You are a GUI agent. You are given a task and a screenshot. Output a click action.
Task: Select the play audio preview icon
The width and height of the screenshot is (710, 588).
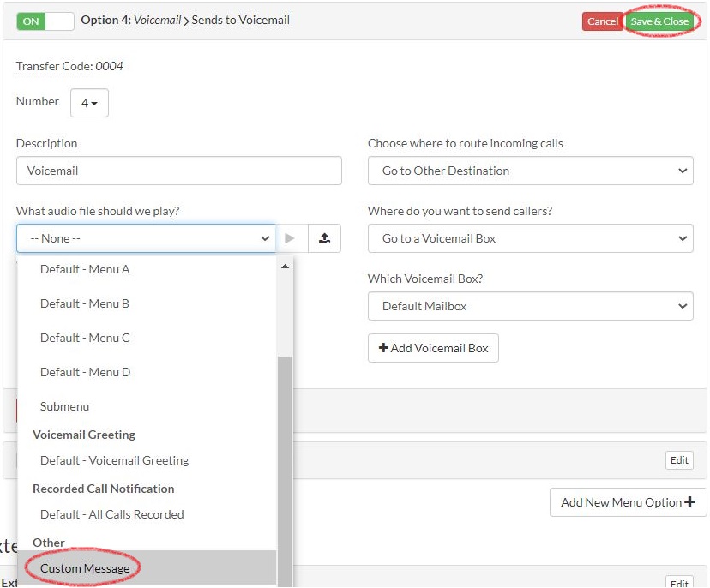pyautogui.click(x=292, y=238)
